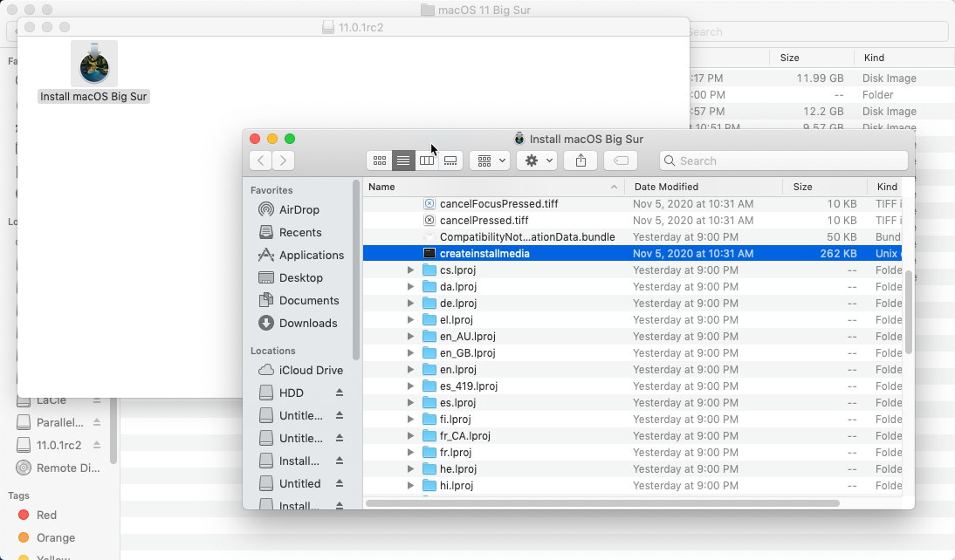Expand da.lproj folder
The height and width of the screenshot is (560, 955).
(410, 287)
